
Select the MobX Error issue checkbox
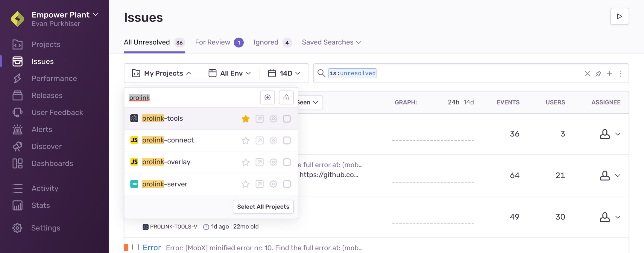click(136, 247)
